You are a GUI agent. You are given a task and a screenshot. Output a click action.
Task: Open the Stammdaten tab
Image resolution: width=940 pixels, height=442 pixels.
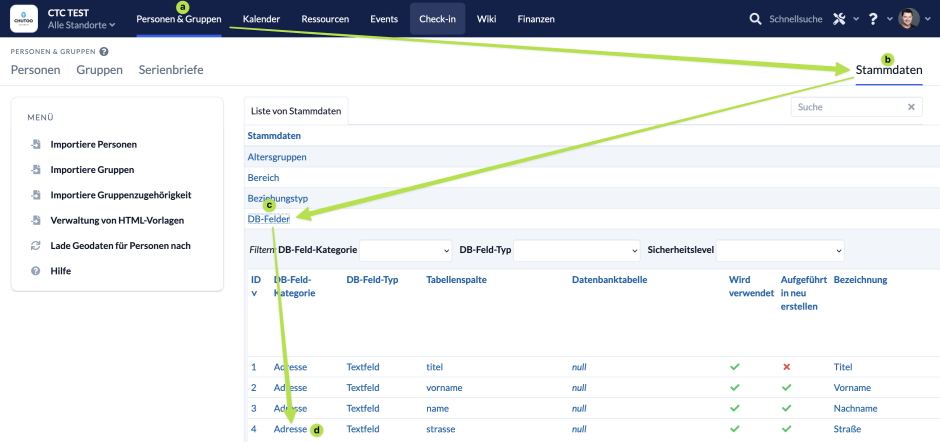tap(889, 70)
